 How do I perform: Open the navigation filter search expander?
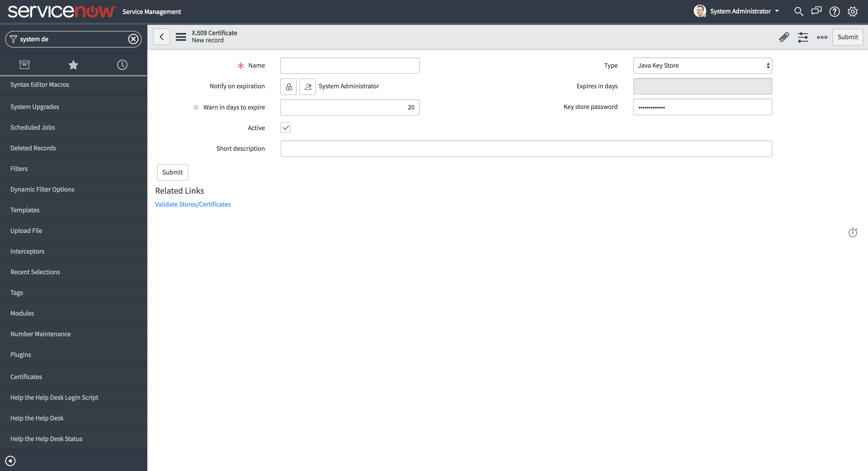coord(13,39)
